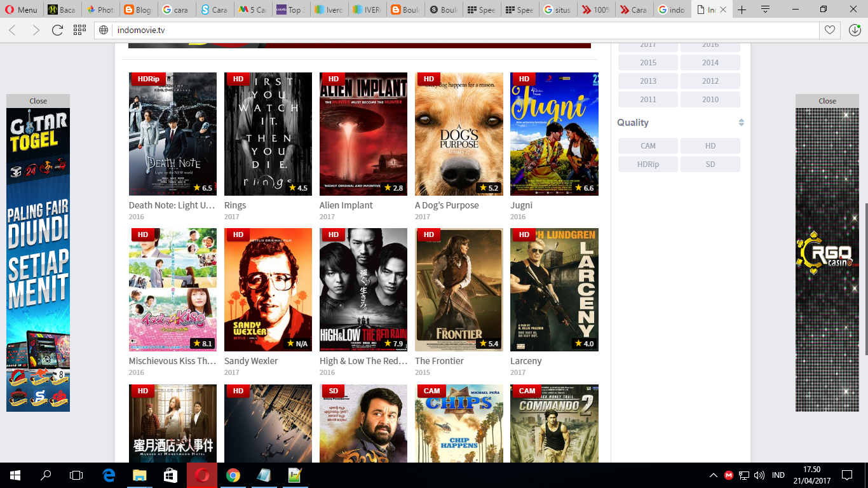
Task: Switch to the Baca tab
Action: pos(62,10)
